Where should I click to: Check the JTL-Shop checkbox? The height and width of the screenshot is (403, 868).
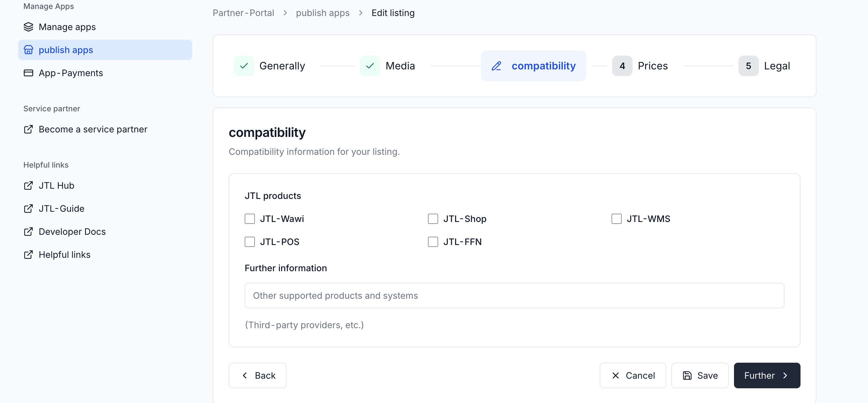point(433,219)
